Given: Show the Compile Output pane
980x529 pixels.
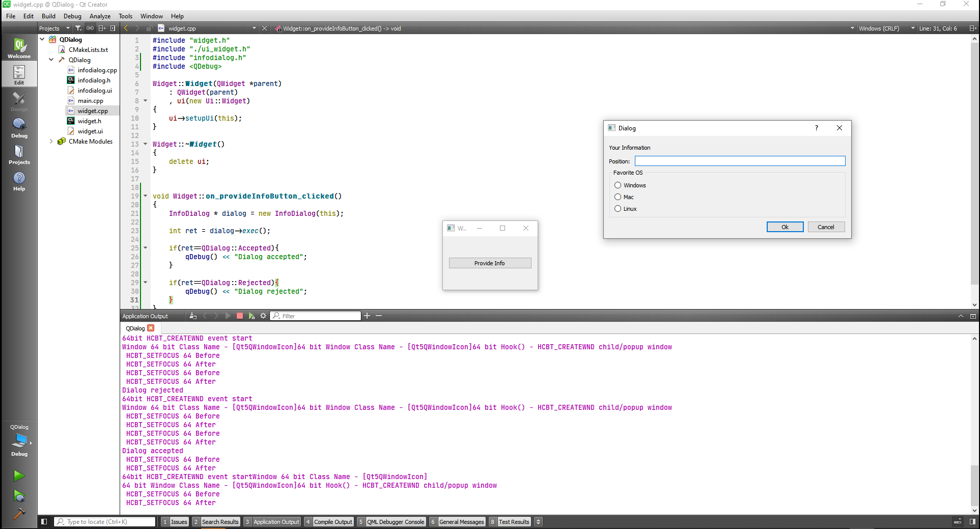Looking at the screenshot, I should coord(329,521).
